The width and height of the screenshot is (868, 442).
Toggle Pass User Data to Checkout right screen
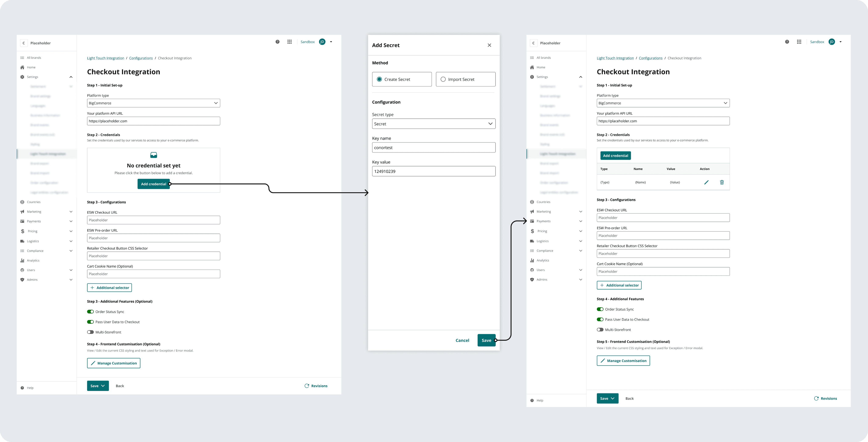coord(600,320)
